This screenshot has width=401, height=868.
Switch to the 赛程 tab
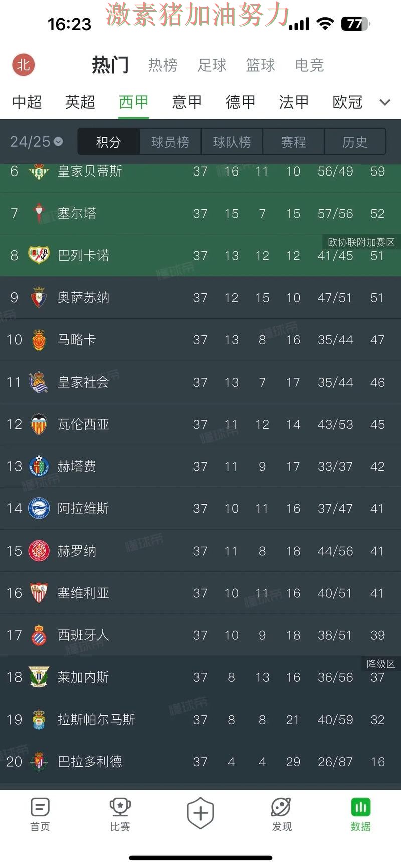294,142
